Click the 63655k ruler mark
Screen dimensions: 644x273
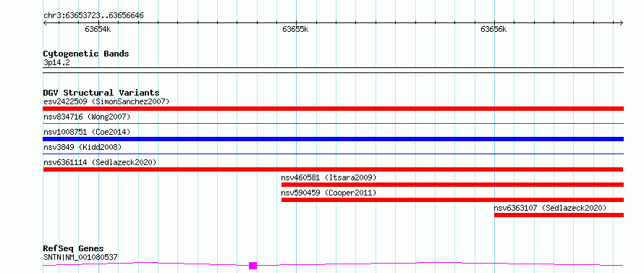(x=296, y=29)
